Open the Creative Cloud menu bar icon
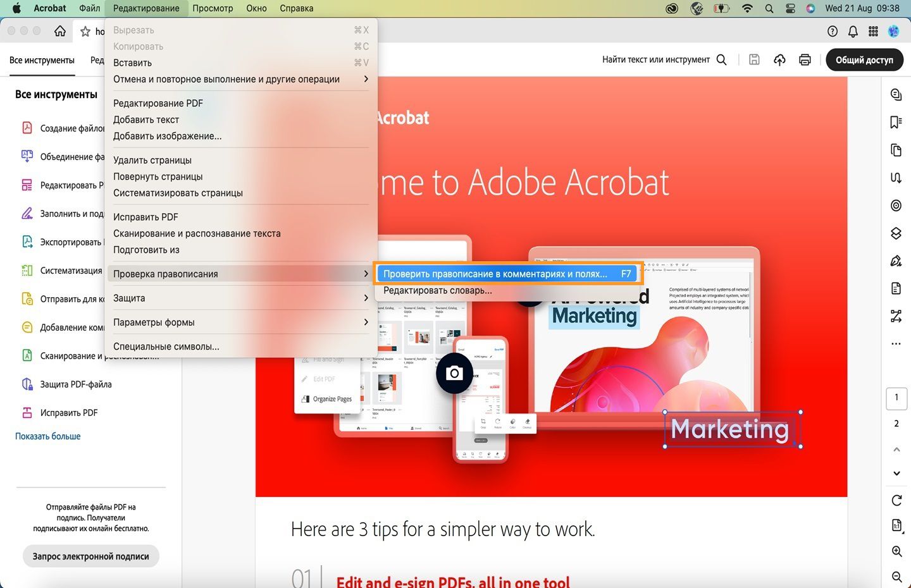This screenshot has width=911, height=588. pyautogui.click(x=672, y=8)
